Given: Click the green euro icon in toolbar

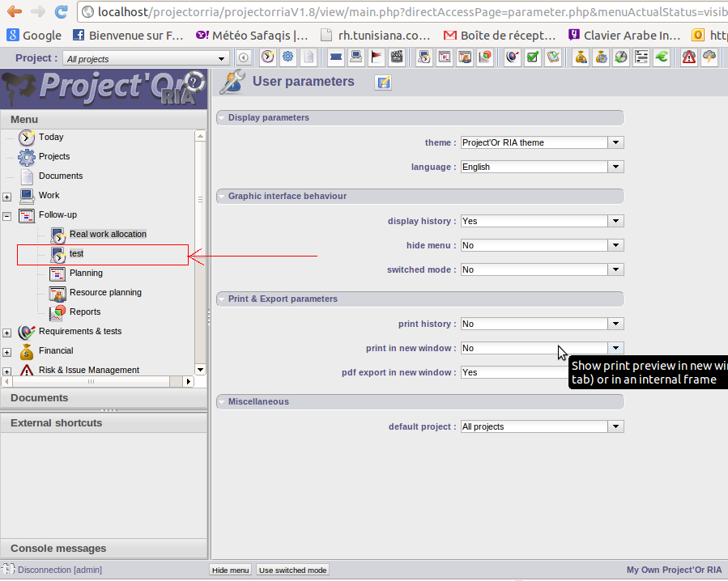Looking at the screenshot, I should (662, 57).
